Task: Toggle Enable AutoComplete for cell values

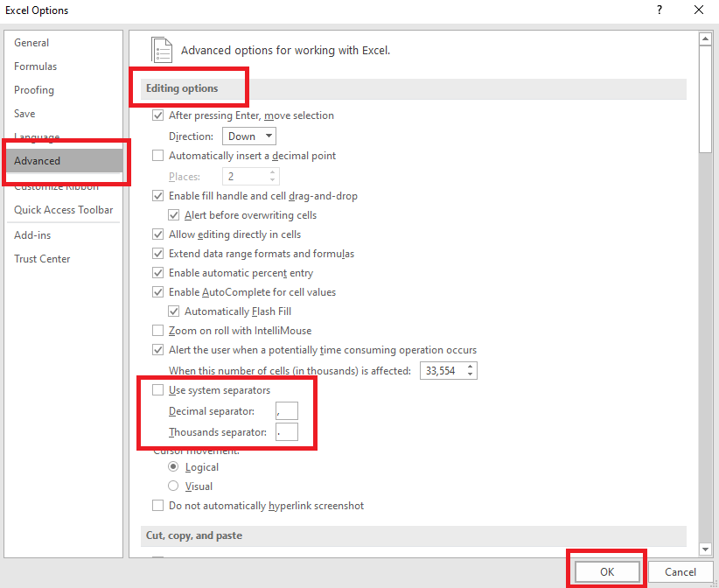Action: 157,292
